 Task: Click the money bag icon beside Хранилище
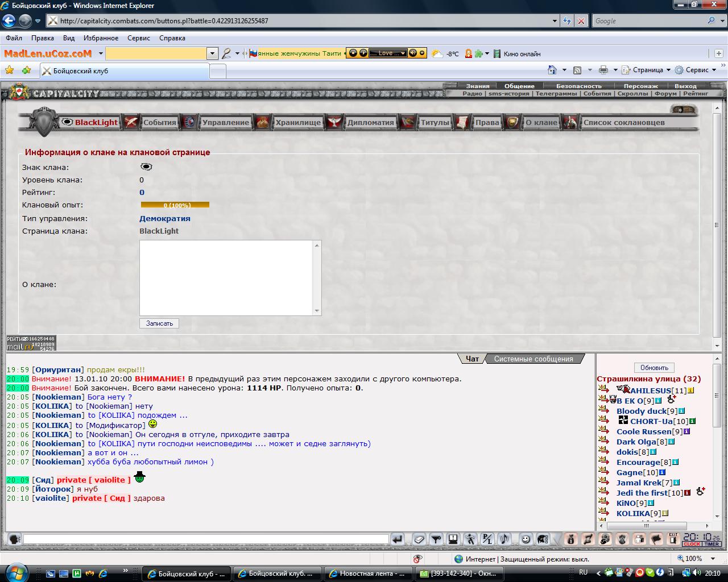tap(262, 122)
